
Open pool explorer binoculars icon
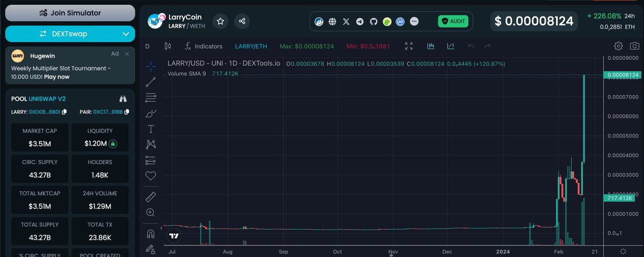click(x=123, y=99)
